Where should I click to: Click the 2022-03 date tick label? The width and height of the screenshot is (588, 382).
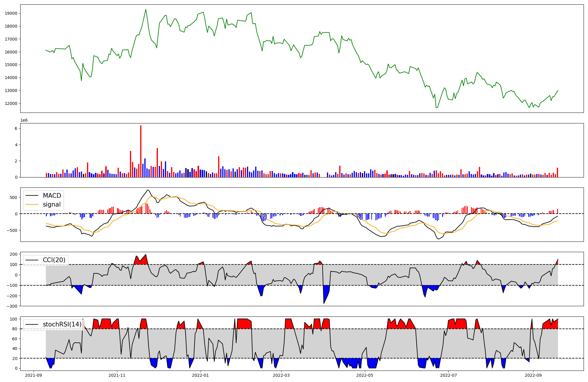[x=281, y=375]
